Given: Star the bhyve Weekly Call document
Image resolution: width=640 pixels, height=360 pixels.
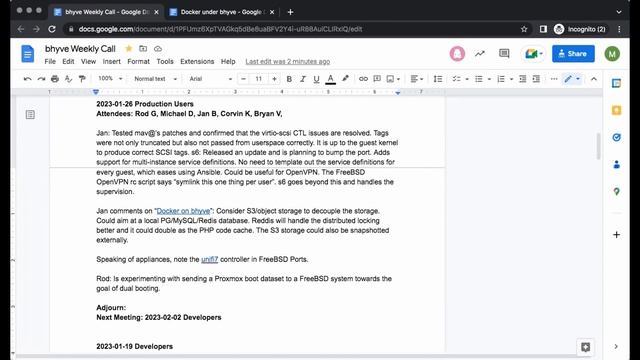Looking at the screenshot, I should point(129,49).
